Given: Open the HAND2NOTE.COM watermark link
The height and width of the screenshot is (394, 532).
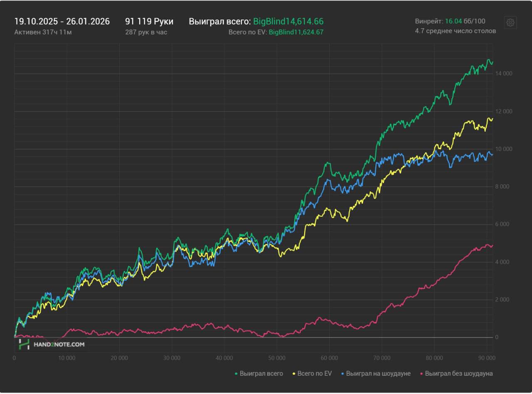Looking at the screenshot, I should [59, 344].
